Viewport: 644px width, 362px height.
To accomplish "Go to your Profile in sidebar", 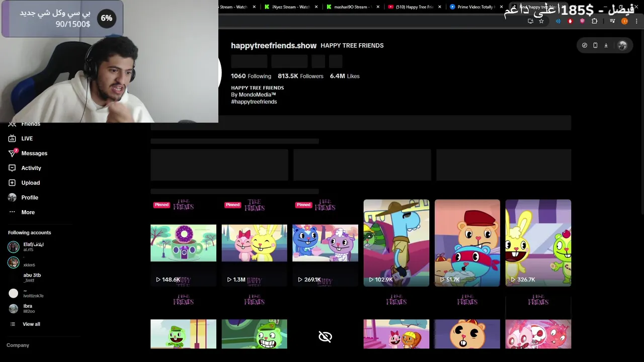I will click(x=23, y=198).
